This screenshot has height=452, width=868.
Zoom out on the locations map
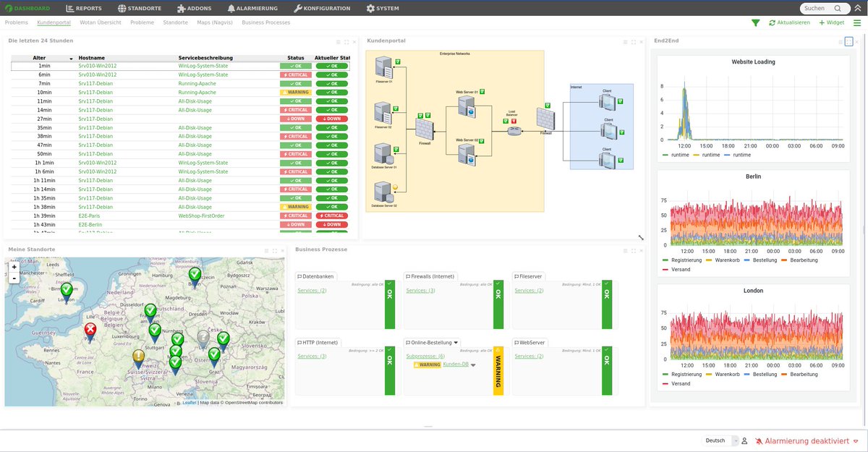point(14,278)
